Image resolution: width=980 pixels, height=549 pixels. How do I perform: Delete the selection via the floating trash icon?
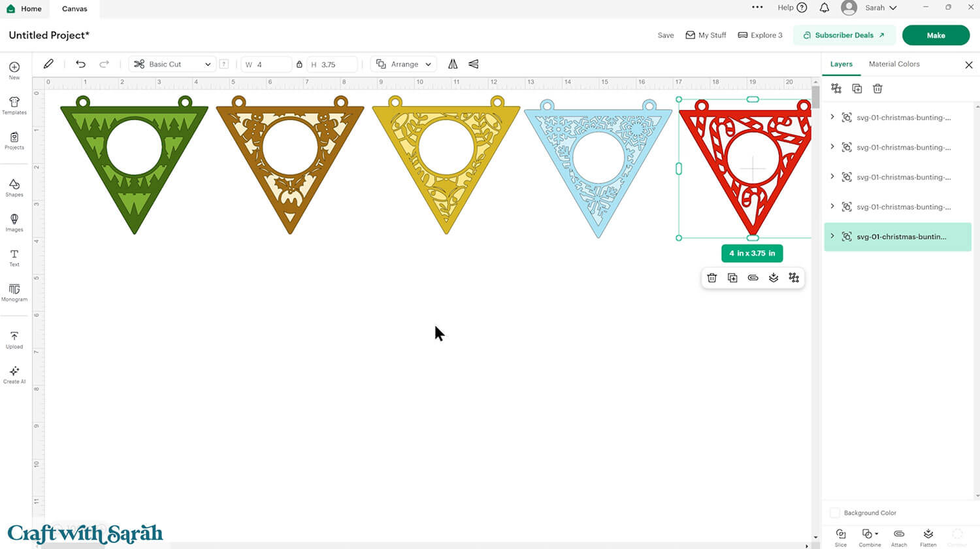pyautogui.click(x=712, y=278)
